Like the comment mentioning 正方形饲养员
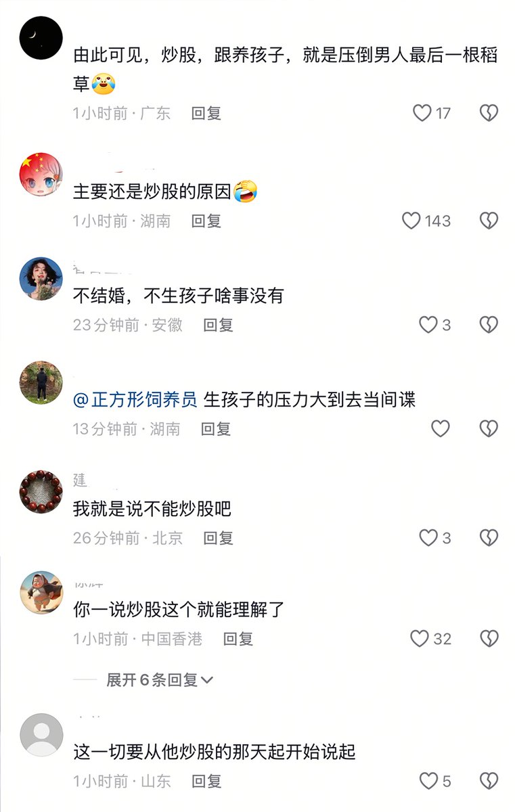This screenshot has height=812, width=515. point(441,428)
